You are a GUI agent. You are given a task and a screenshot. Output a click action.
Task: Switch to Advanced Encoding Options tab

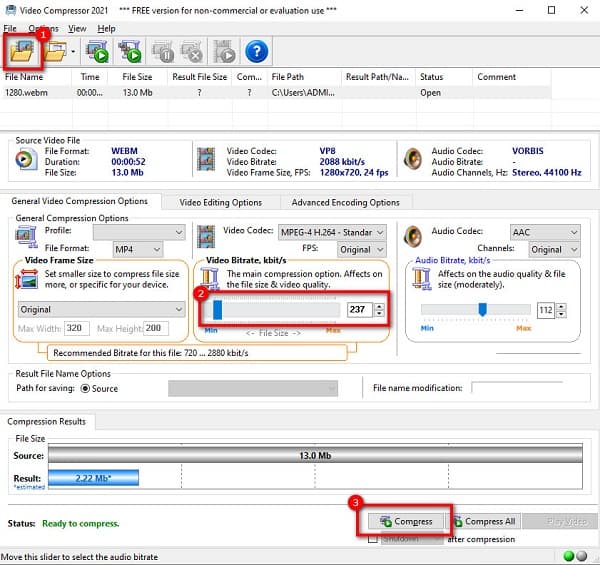(346, 202)
